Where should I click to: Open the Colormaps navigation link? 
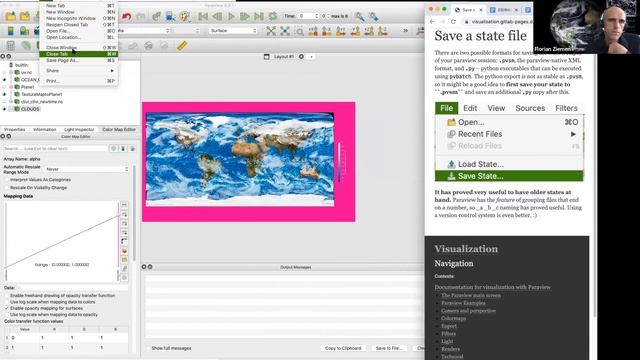pos(453,318)
